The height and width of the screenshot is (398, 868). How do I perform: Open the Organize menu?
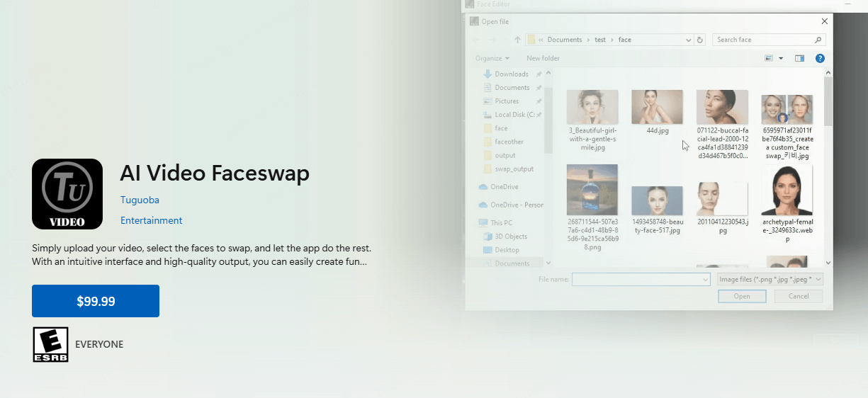click(x=492, y=58)
